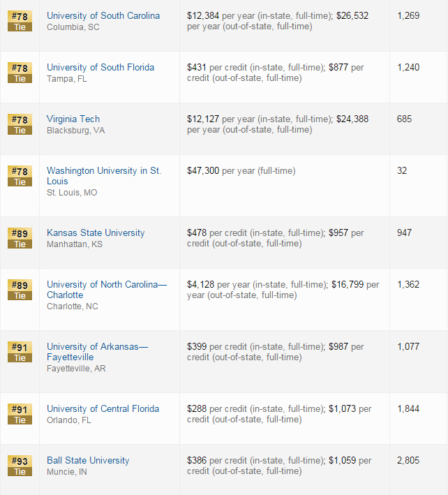Open Washington University in St. Louis page
Screen dimensions: 448x495
pyautogui.click(x=104, y=176)
